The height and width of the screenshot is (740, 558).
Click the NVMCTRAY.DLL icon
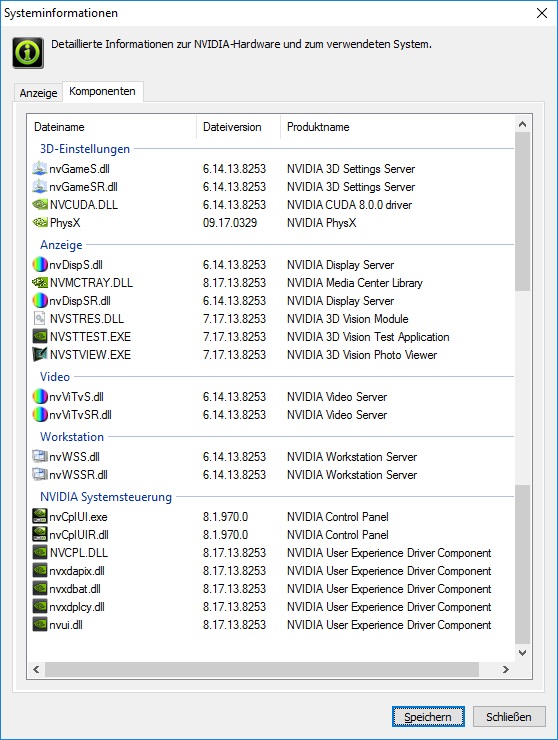coord(40,282)
